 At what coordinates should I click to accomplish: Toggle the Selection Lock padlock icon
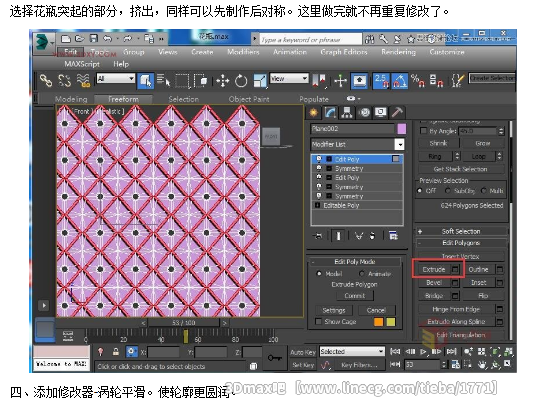[x=116, y=352]
